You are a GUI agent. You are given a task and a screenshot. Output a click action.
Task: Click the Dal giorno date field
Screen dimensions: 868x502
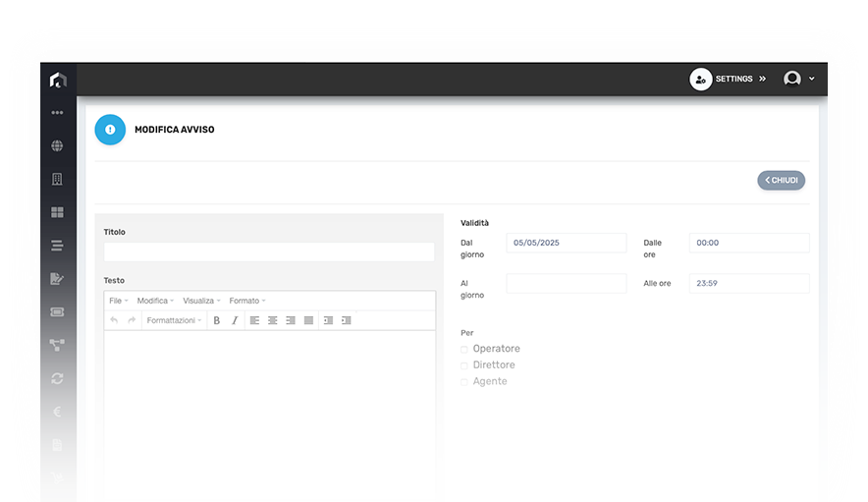[567, 243]
